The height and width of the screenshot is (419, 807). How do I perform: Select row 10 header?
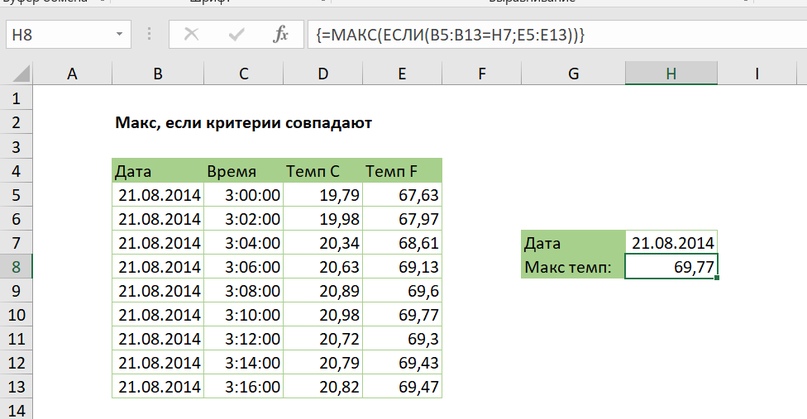[16, 315]
